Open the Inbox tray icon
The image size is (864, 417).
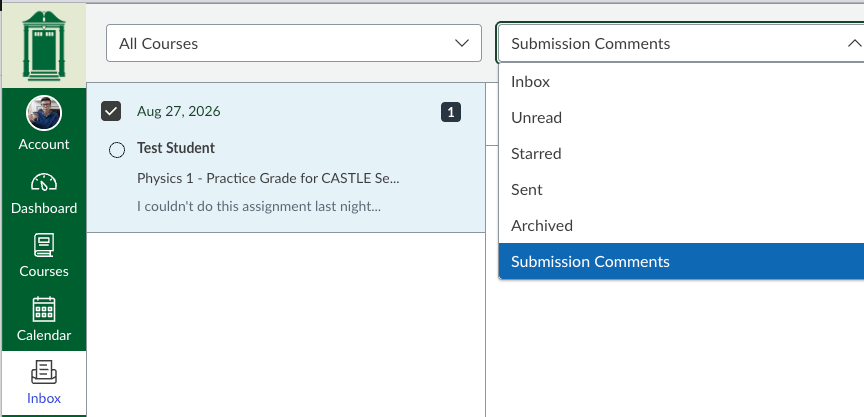pos(44,372)
